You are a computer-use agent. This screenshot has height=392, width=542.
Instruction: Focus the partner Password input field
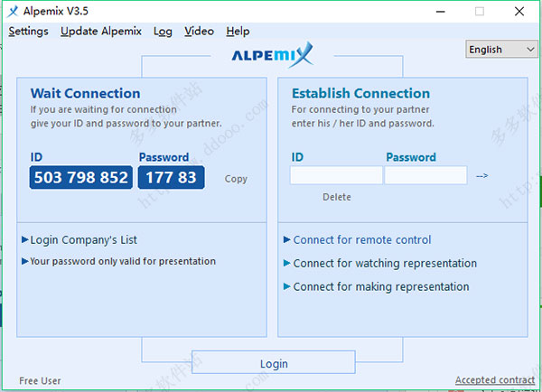pyautogui.click(x=425, y=175)
